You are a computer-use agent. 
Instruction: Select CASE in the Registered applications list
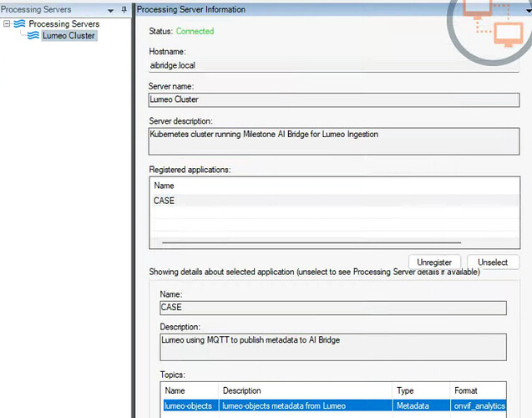pos(165,201)
